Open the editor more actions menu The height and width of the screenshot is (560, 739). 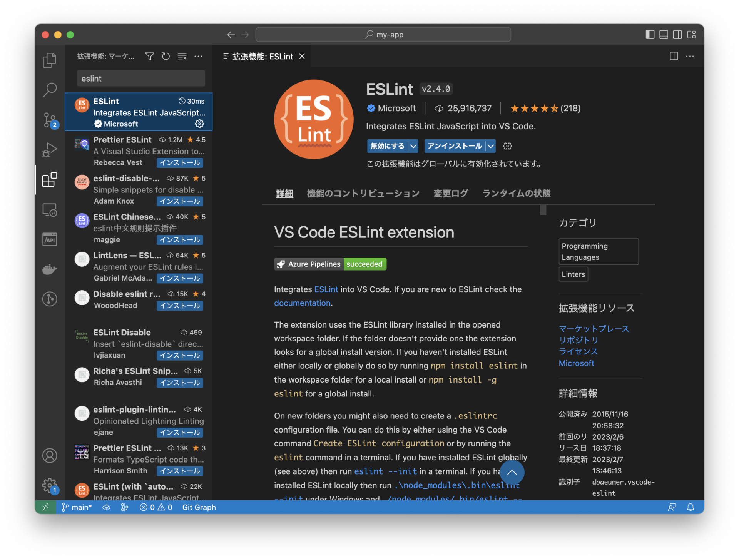(x=690, y=56)
